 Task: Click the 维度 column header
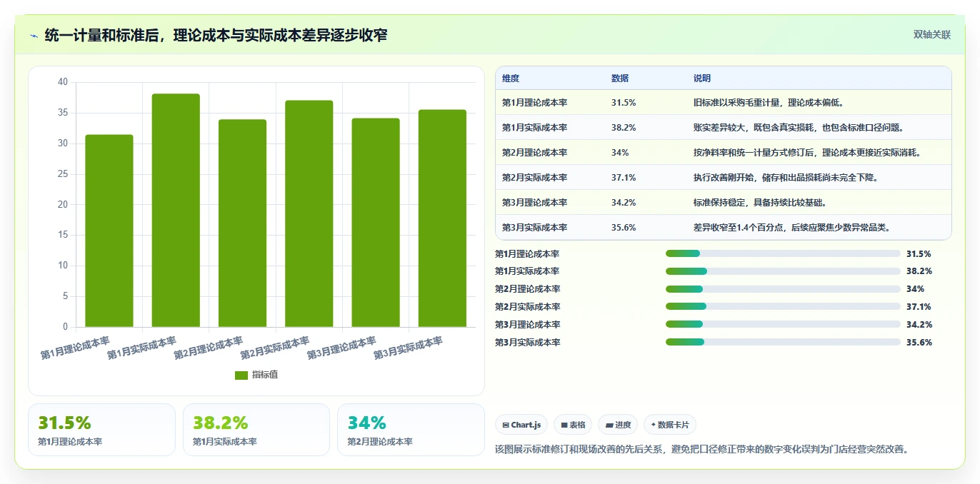coord(511,79)
